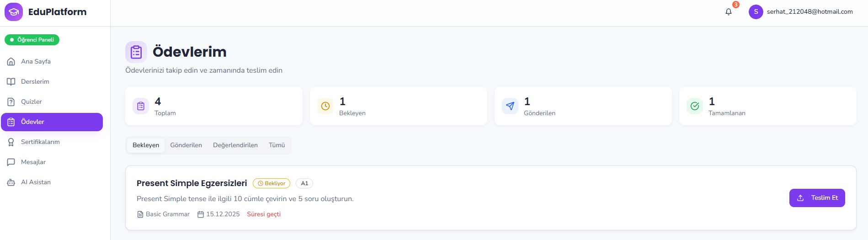Click the Tamamlanan card checkmark icon
The image size is (868, 240).
[695, 106]
